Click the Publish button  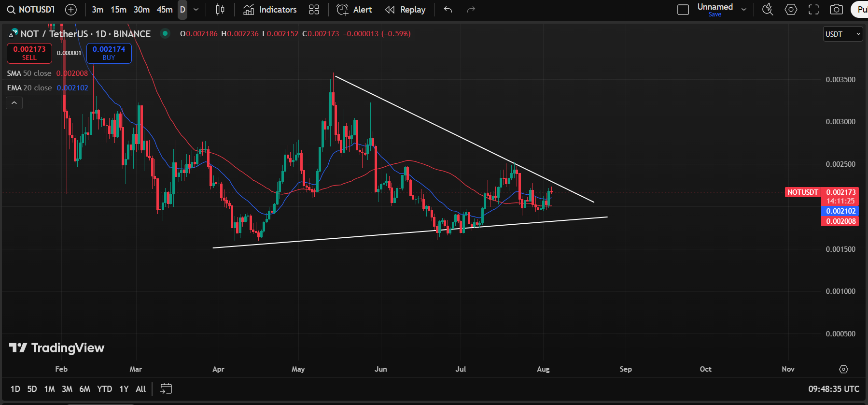pos(860,10)
